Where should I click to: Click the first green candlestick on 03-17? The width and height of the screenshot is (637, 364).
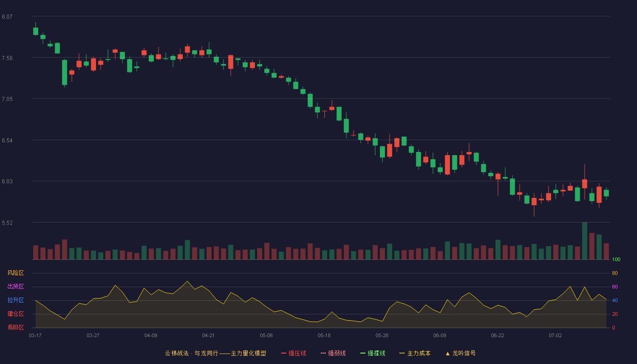point(35,31)
